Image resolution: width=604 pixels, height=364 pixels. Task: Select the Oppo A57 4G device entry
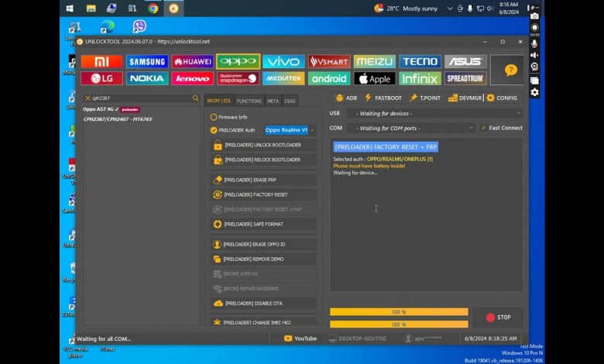click(x=112, y=109)
